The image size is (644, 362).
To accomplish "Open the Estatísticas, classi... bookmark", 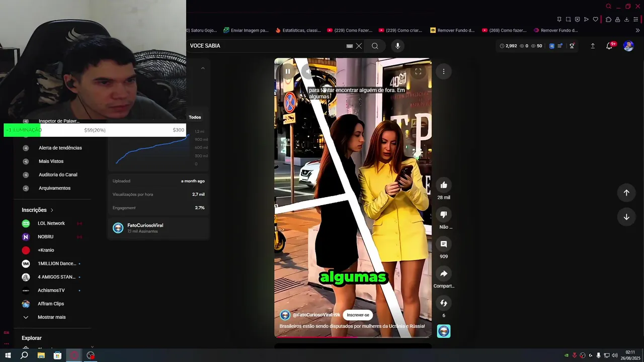I will 298,30.
